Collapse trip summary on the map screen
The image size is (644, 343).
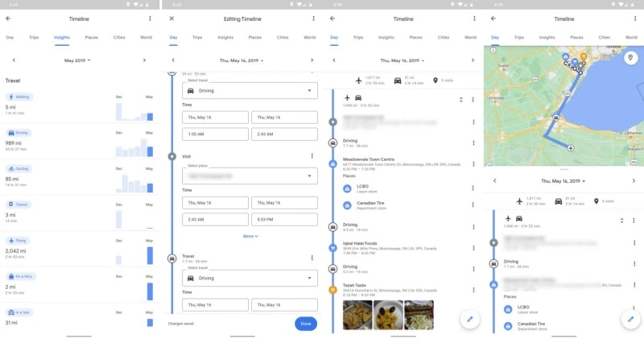(x=621, y=220)
